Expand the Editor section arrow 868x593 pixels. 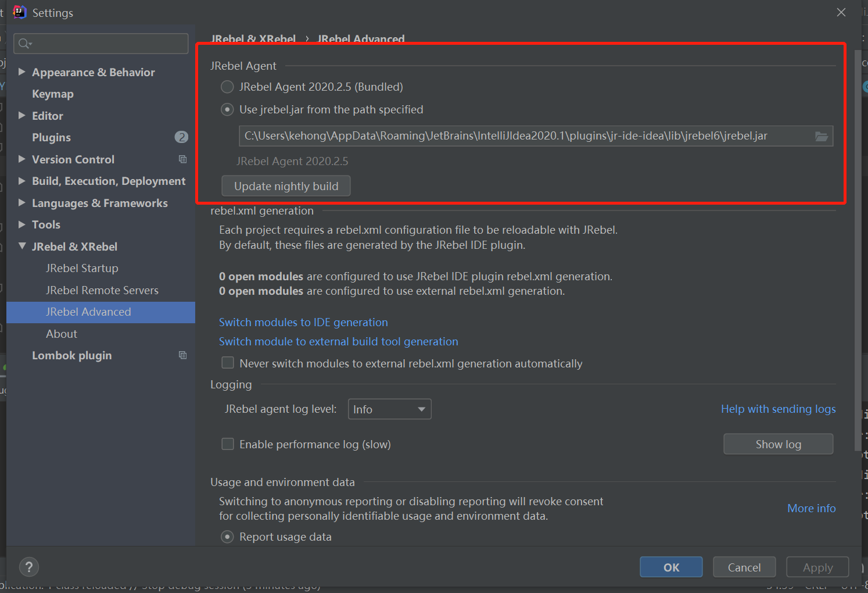(21, 115)
